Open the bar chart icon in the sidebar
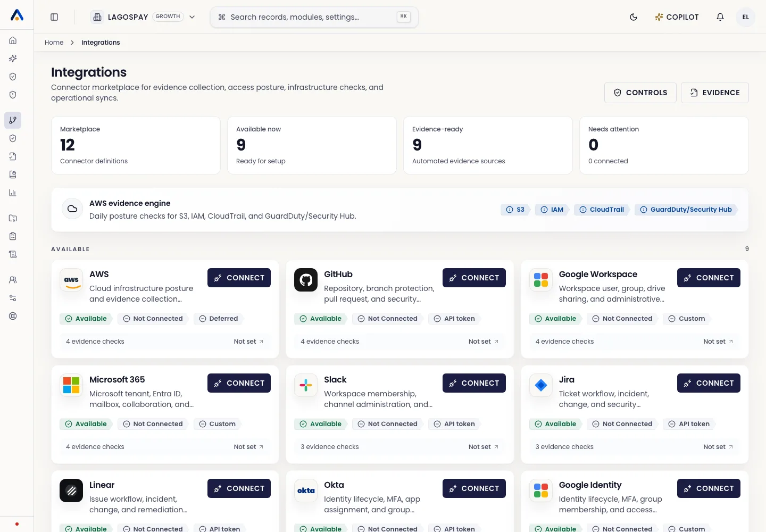Screen dimensions: 766x532 13,193
